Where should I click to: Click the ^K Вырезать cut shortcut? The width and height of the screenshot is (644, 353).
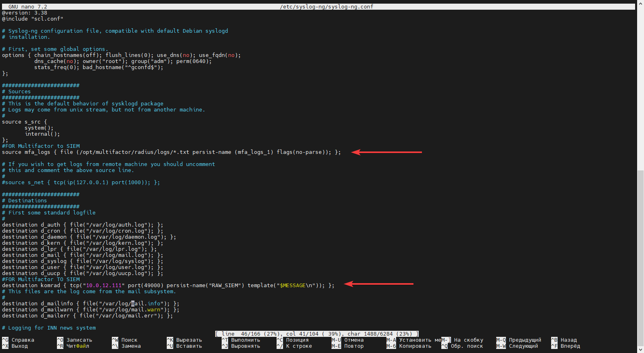tap(185, 340)
